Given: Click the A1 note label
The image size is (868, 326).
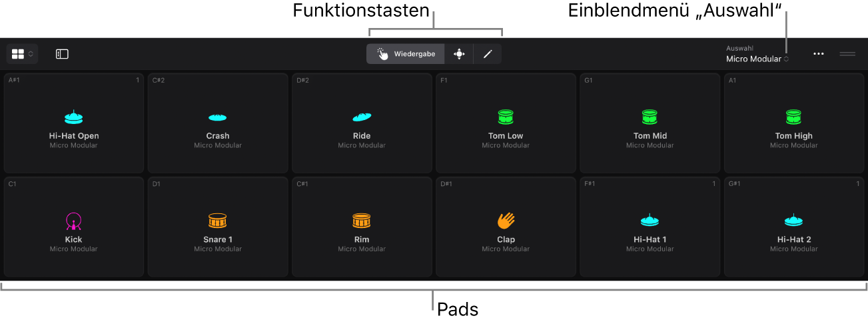Looking at the screenshot, I should click(733, 80).
